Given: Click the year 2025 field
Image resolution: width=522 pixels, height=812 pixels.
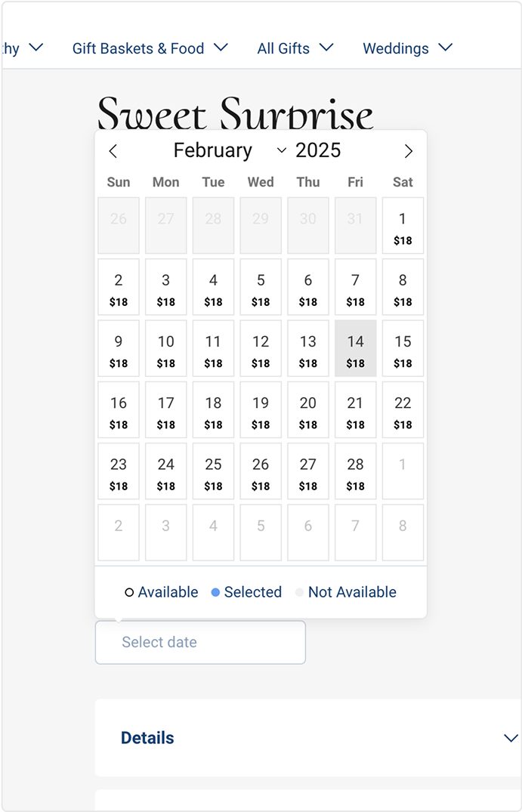Looking at the screenshot, I should pyautogui.click(x=318, y=151).
